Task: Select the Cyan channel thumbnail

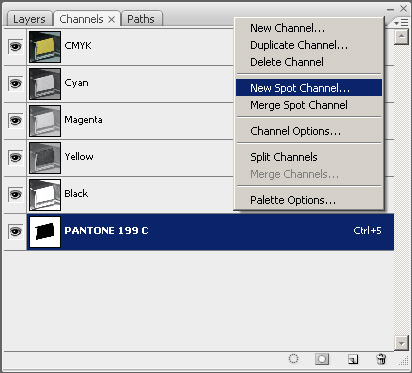Action: [45, 84]
